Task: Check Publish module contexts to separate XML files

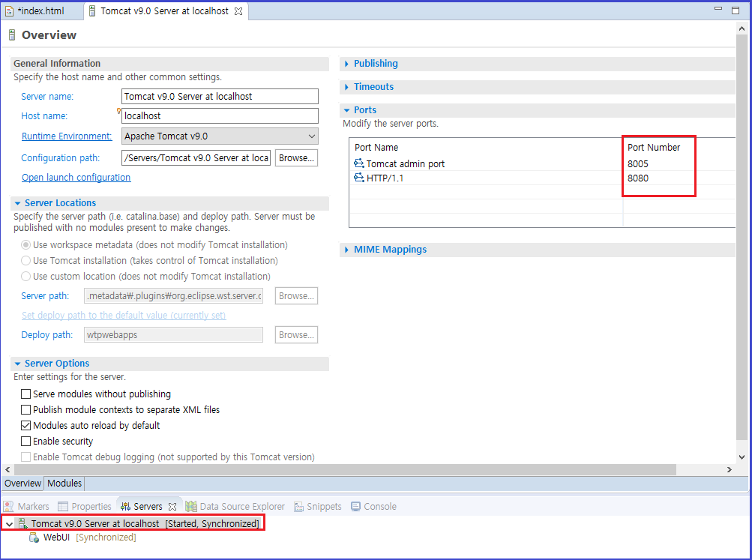Action: click(26, 410)
